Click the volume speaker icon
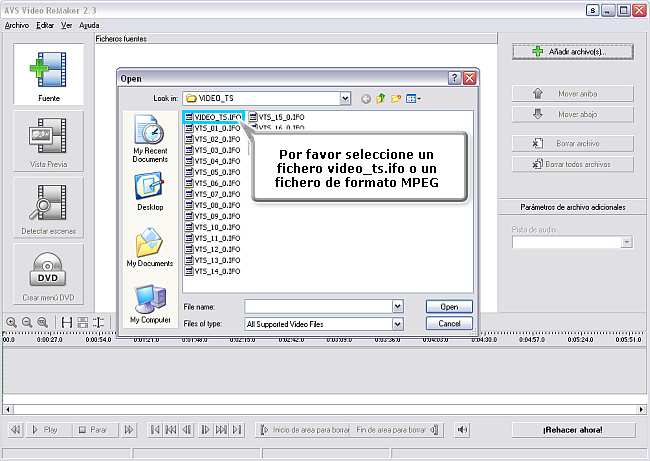Image resolution: width=650 pixels, height=461 pixels. click(x=462, y=430)
